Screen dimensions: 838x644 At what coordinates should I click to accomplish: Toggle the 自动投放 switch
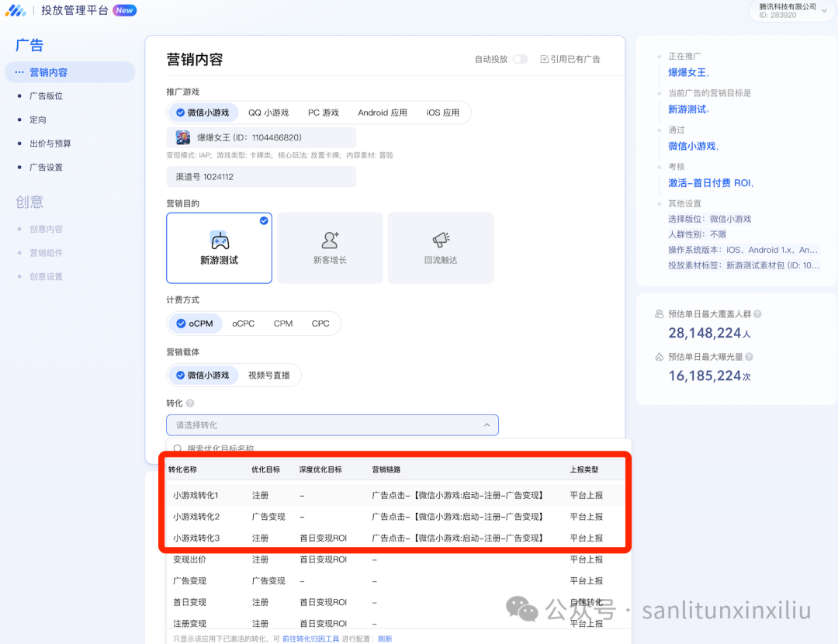(x=520, y=59)
